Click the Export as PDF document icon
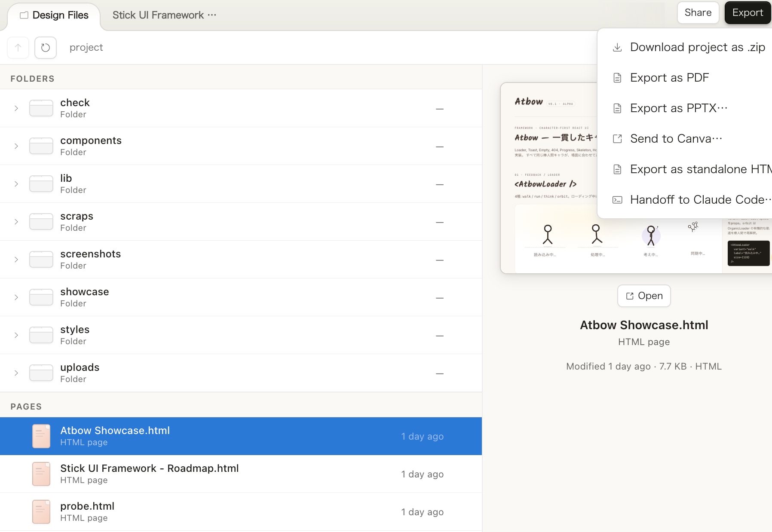This screenshot has height=532, width=772. tap(617, 78)
